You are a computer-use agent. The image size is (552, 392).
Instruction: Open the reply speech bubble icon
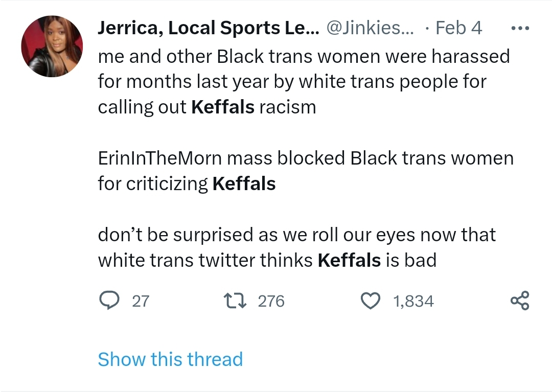pyautogui.click(x=109, y=301)
